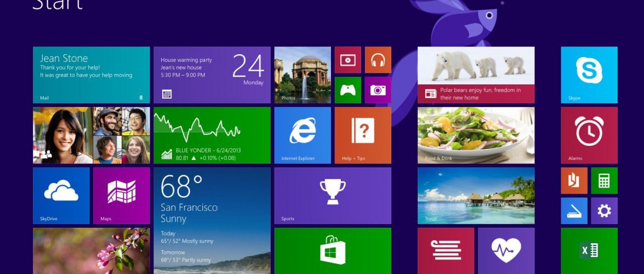Open PC settings gear tile
Image resolution: width=644 pixels, height=274 pixels.
pyautogui.click(x=604, y=211)
